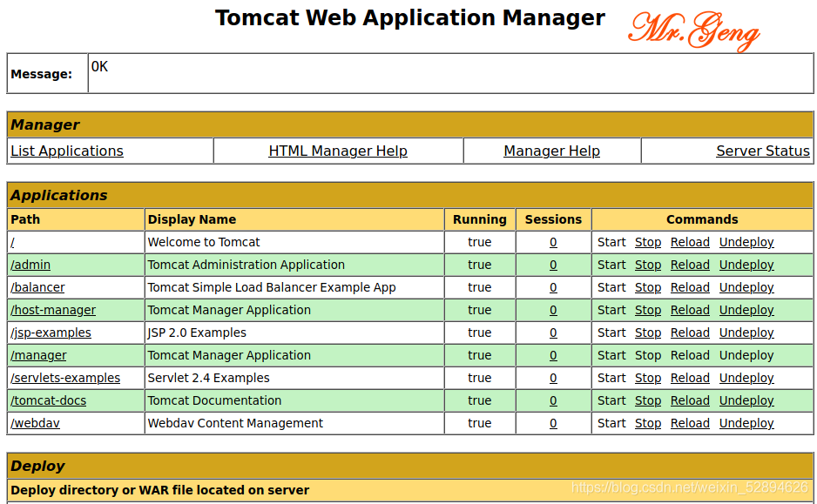Open the List Applications link

[67, 151]
